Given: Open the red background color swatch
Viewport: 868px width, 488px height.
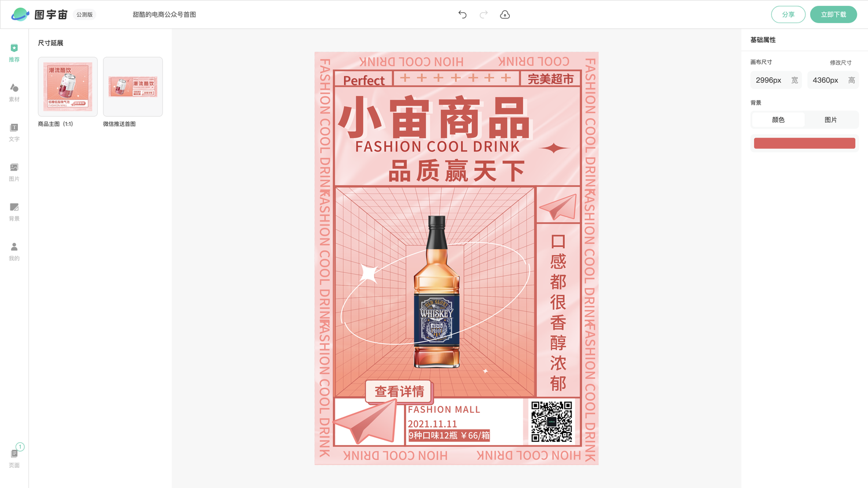Looking at the screenshot, I should coord(804,143).
